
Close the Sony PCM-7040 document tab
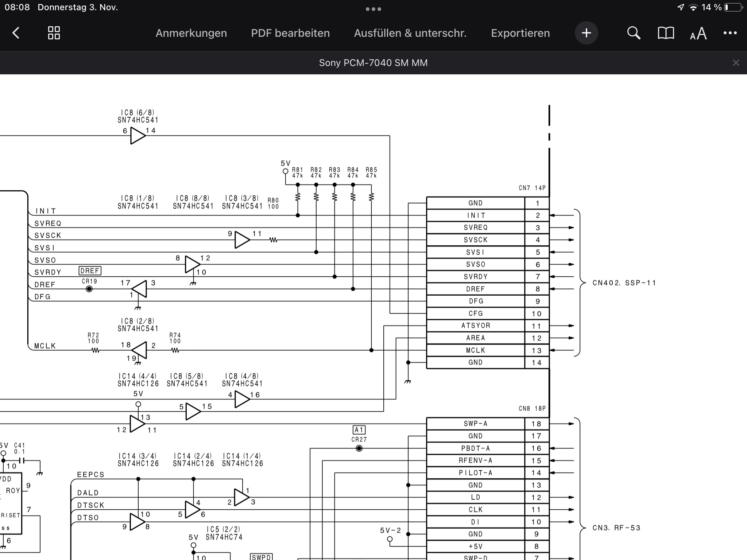(736, 63)
